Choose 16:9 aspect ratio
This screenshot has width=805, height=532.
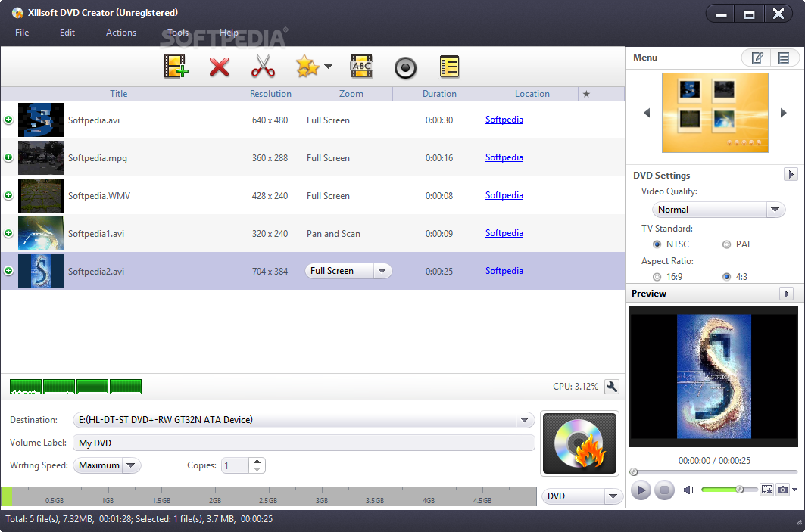click(657, 277)
